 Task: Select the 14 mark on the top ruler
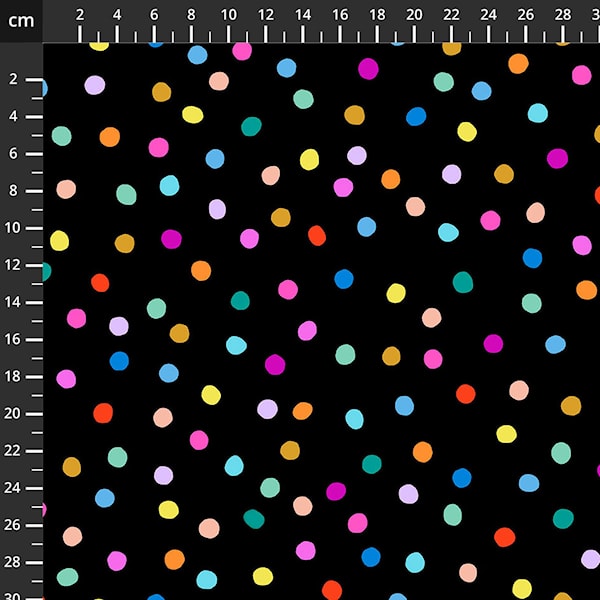pos(303,15)
